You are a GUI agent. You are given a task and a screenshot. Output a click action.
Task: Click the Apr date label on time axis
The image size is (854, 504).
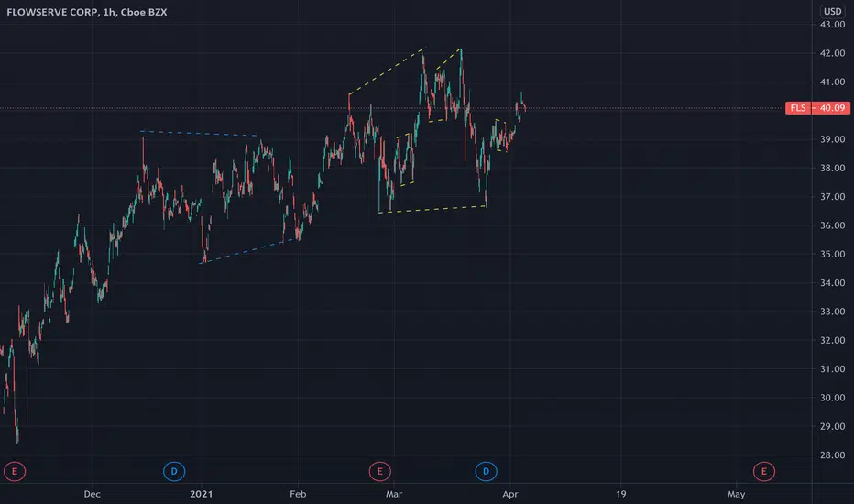tap(509, 494)
